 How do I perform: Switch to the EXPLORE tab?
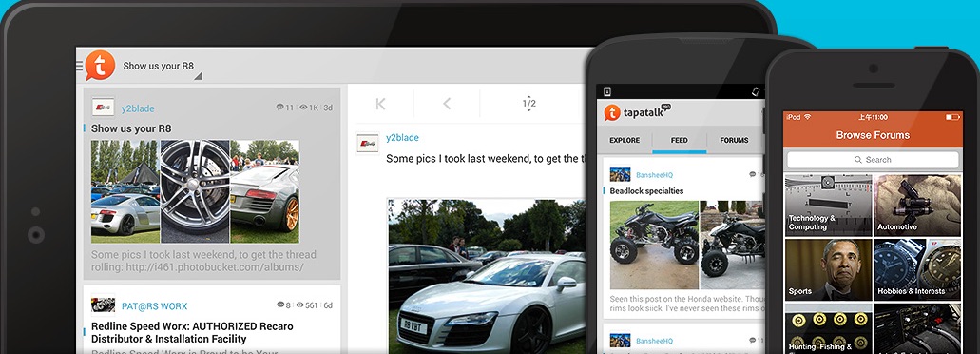[625, 140]
